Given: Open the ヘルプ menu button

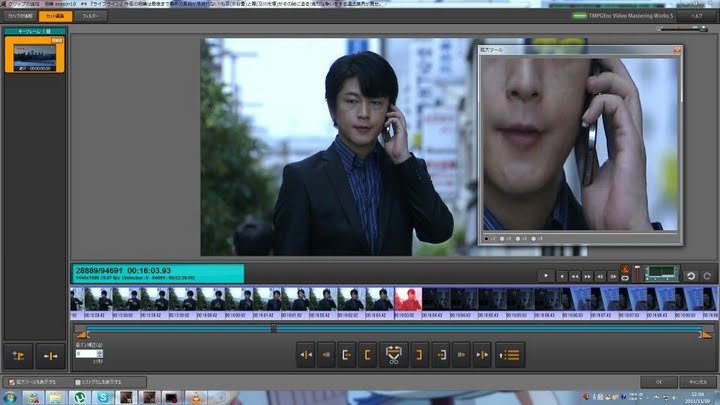Looking at the screenshot, I should pos(697,16).
